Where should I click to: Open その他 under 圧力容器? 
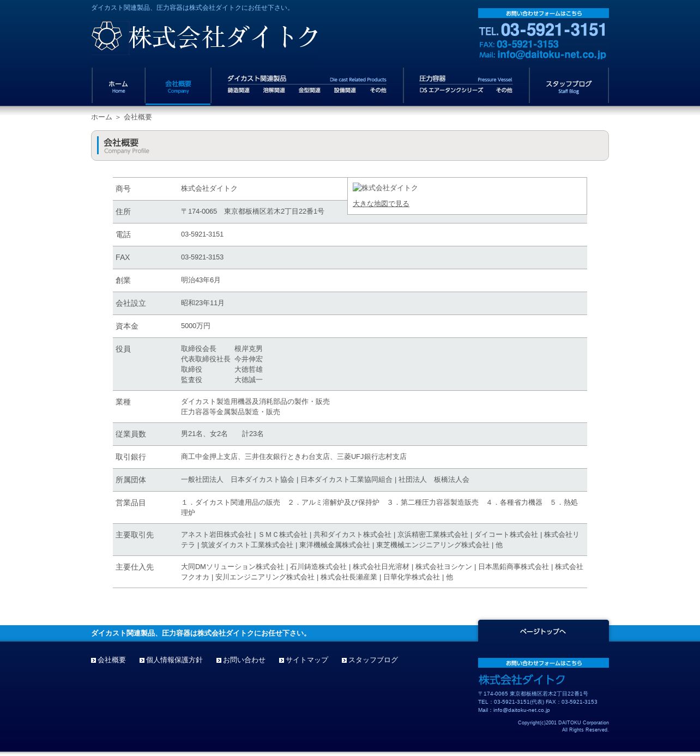point(504,90)
